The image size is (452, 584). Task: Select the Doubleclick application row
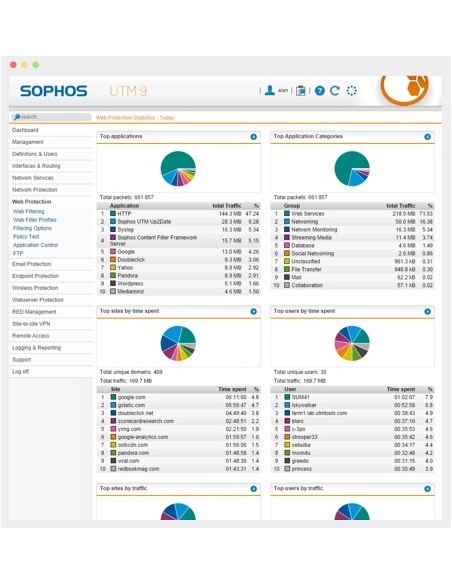click(x=179, y=260)
